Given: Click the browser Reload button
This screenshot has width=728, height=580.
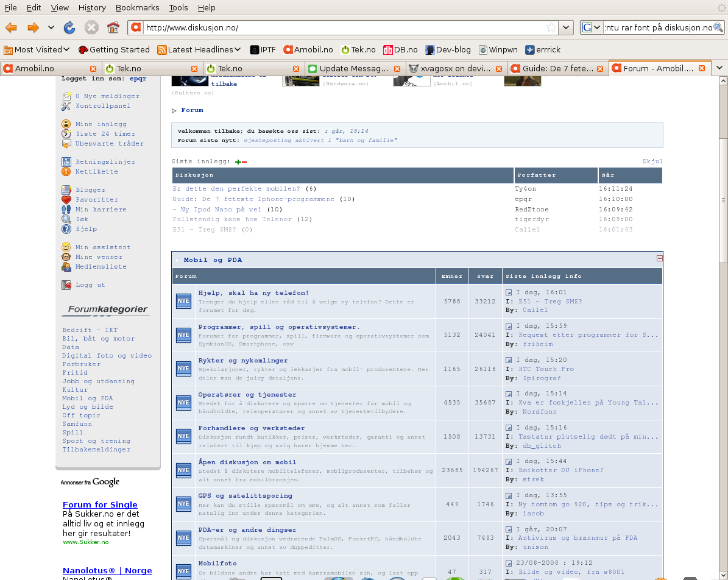Looking at the screenshot, I should (69, 27).
